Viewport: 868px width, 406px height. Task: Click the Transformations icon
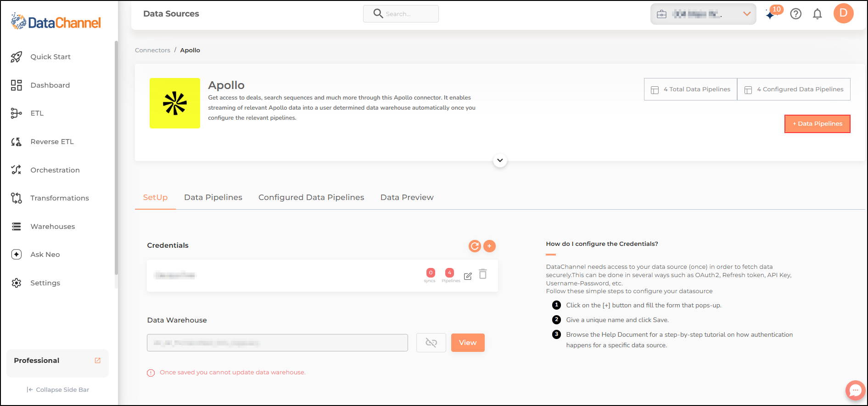click(17, 198)
